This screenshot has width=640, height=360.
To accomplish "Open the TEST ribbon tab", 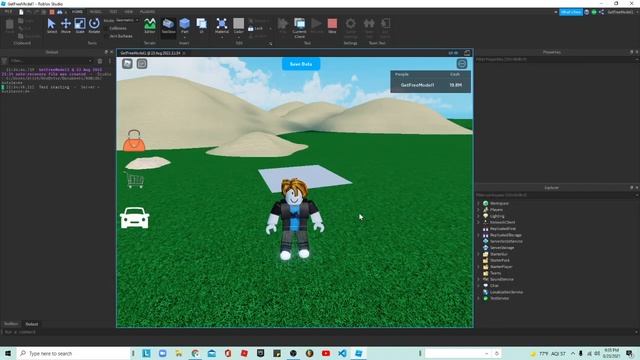I will coord(113,12).
